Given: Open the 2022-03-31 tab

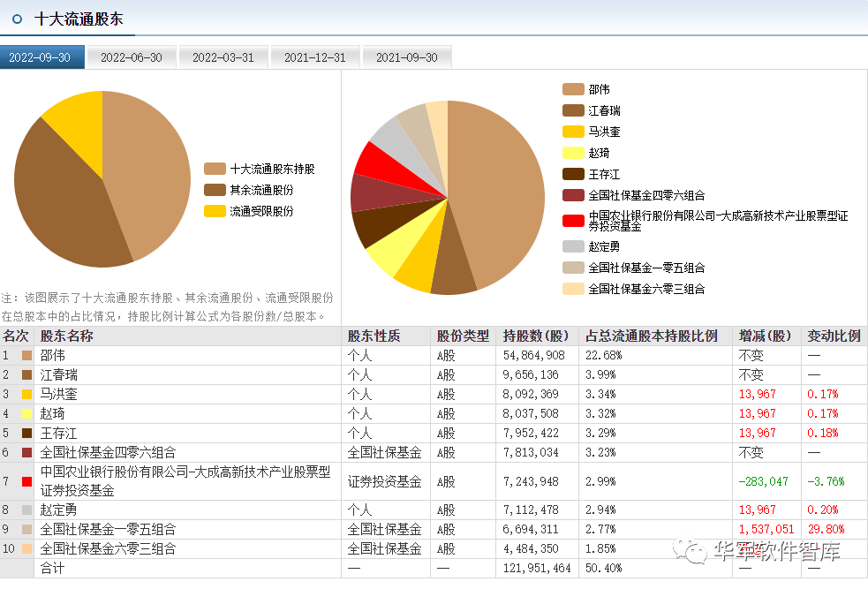Looking at the screenshot, I should (x=223, y=57).
